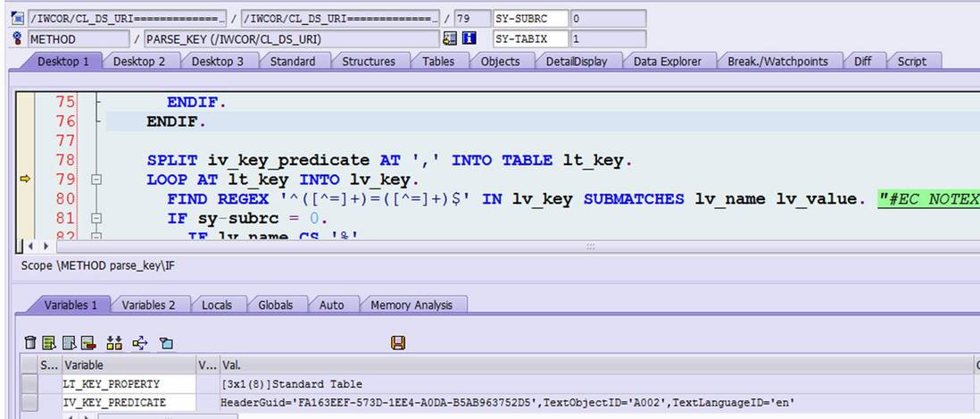The image size is (980, 419).
Task: Click the program icon left of first /IWCOR field
Action: point(18,19)
